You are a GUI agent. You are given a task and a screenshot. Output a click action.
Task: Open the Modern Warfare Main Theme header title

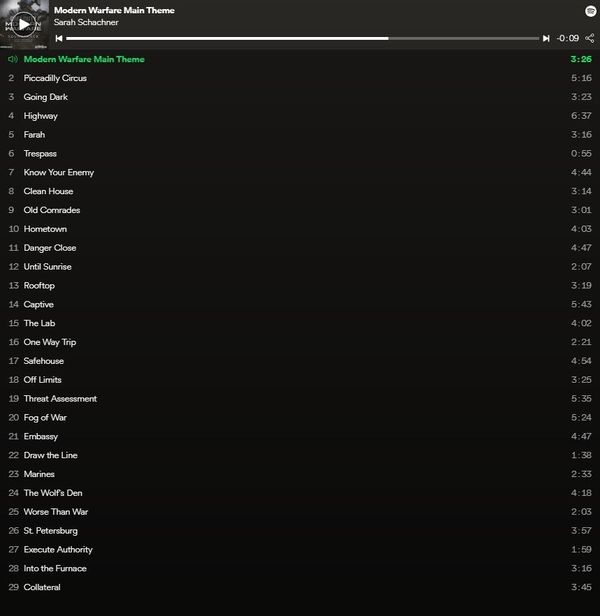(114, 10)
